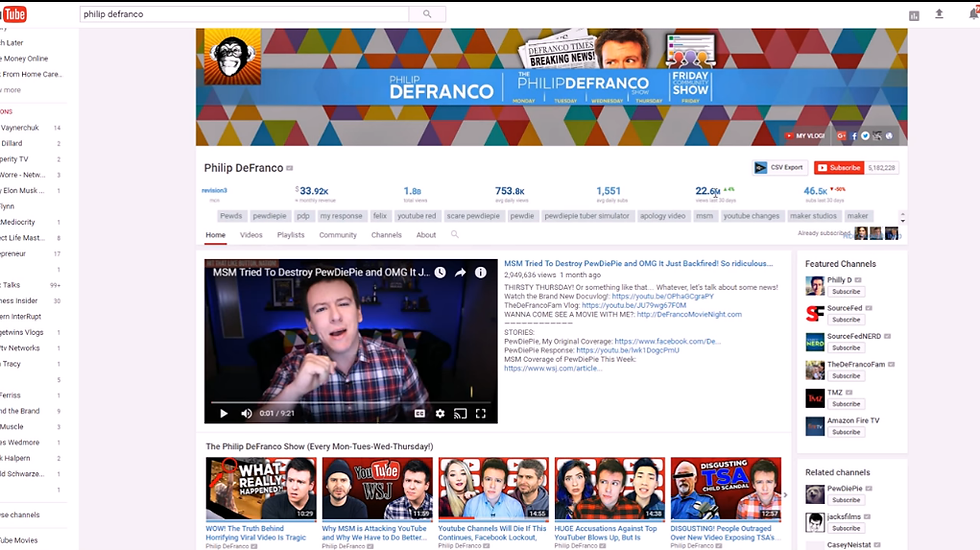Screen dimensions: 980x550
Task: Toggle closed captions on video
Action: (419, 413)
